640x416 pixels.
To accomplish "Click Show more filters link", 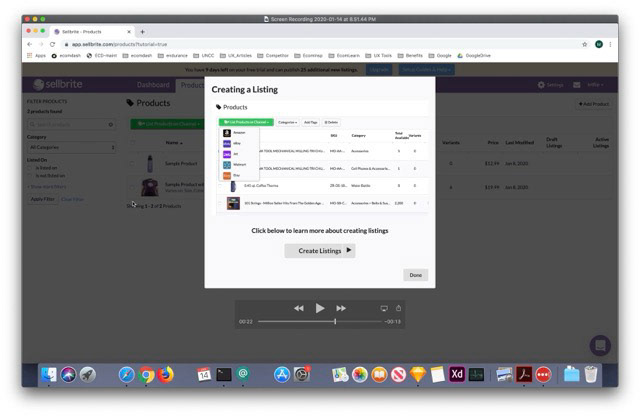I will coord(47,187).
